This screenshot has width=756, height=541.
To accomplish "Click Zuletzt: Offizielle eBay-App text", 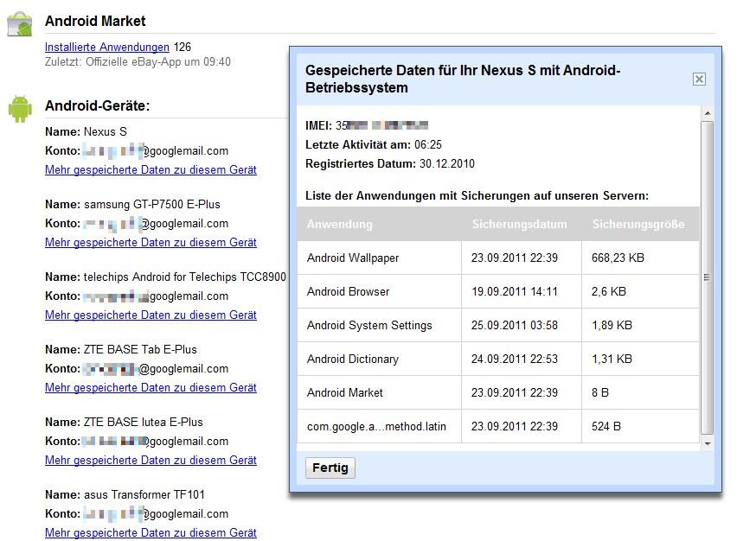I will pos(138,62).
